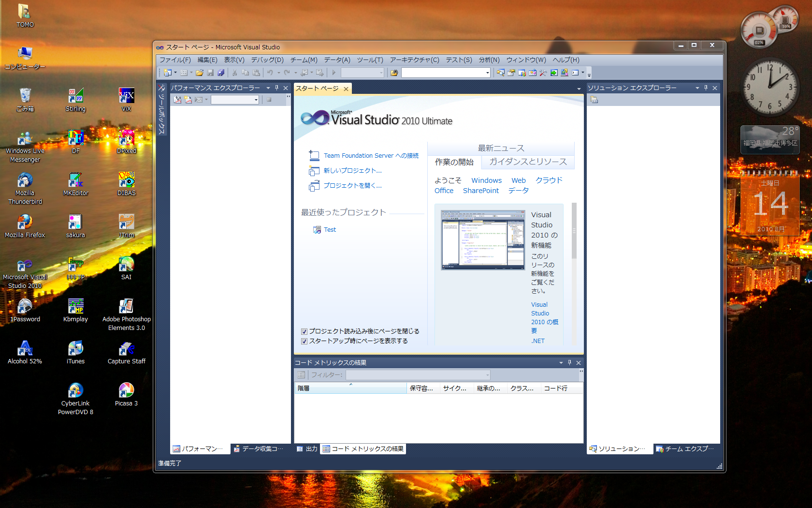Open the ツール(T) menu
This screenshot has height=508, width=812.
click(370, 60)
